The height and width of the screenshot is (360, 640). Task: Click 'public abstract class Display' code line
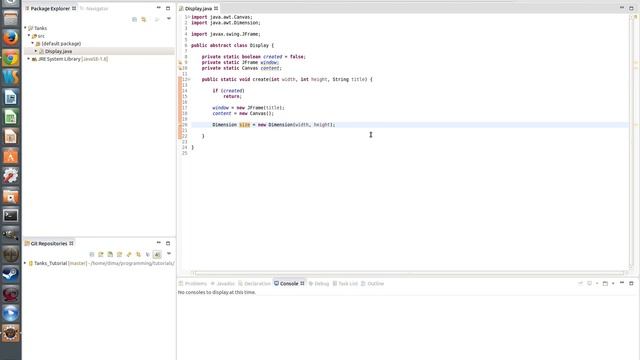[232, 45]
